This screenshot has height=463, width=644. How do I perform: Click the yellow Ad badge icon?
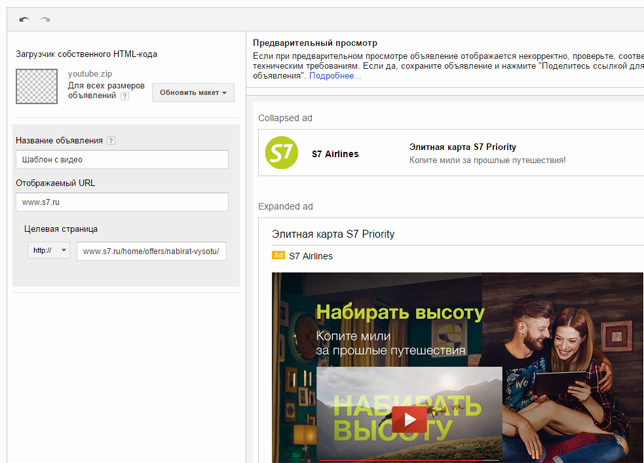click(x=278, y=255)
